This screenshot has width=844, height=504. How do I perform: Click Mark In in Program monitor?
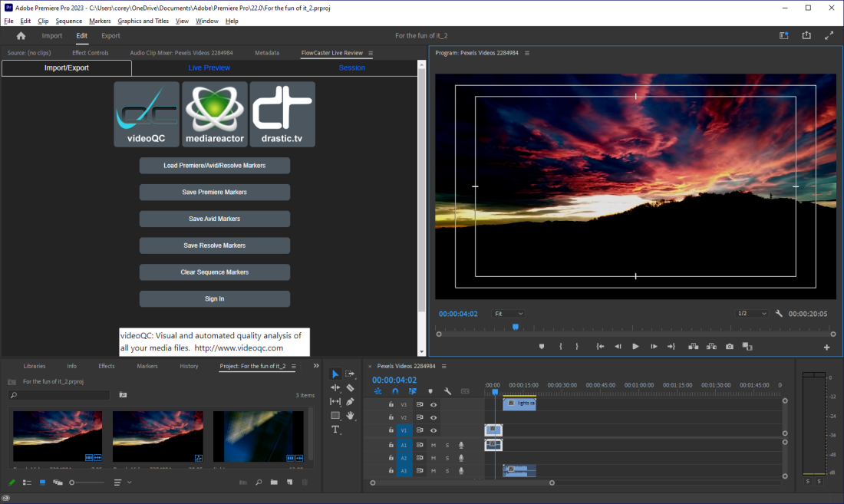(560, 347)
